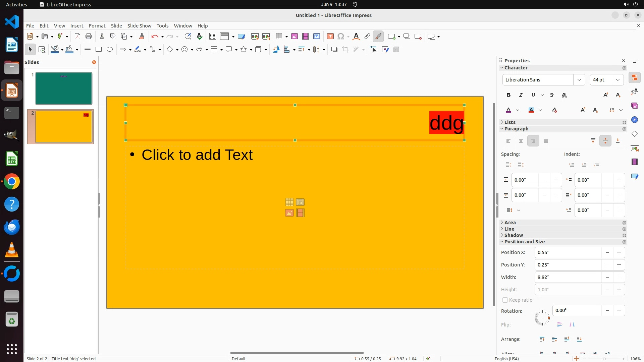Viewport: 644px width, 362px height.
Task: Increase Position X with plus button
Action: point(619,252)
